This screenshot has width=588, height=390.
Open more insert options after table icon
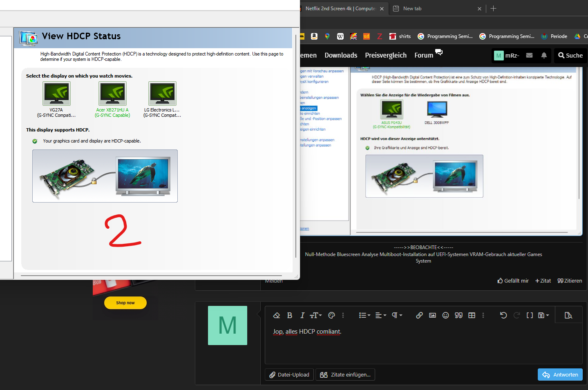coord(483,315)
